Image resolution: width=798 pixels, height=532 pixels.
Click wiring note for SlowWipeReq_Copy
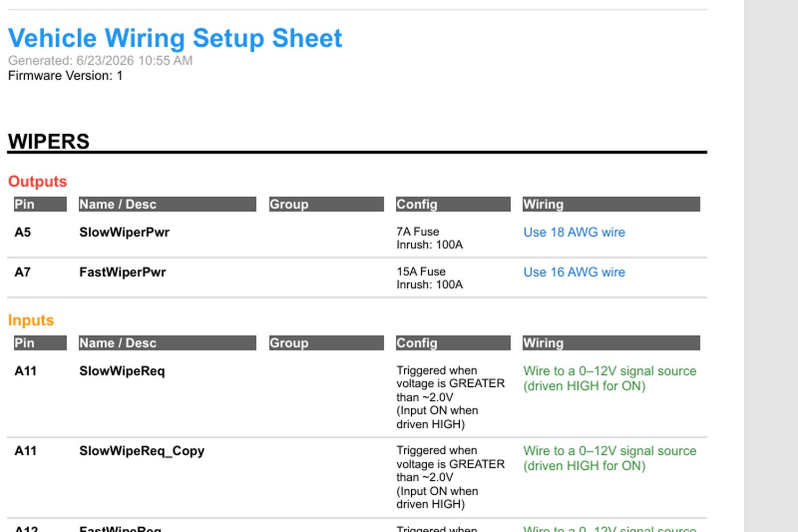coord(610,459)
